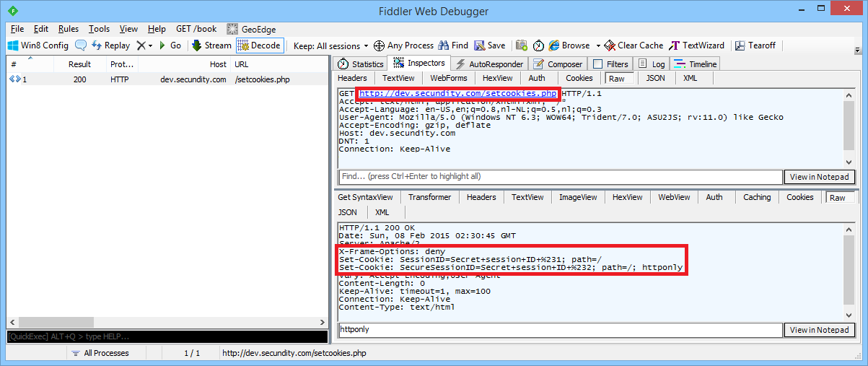Click the response pane vertical scrollbar
Viewport: 868px width, 366px height.
click(x=849, y=271)
